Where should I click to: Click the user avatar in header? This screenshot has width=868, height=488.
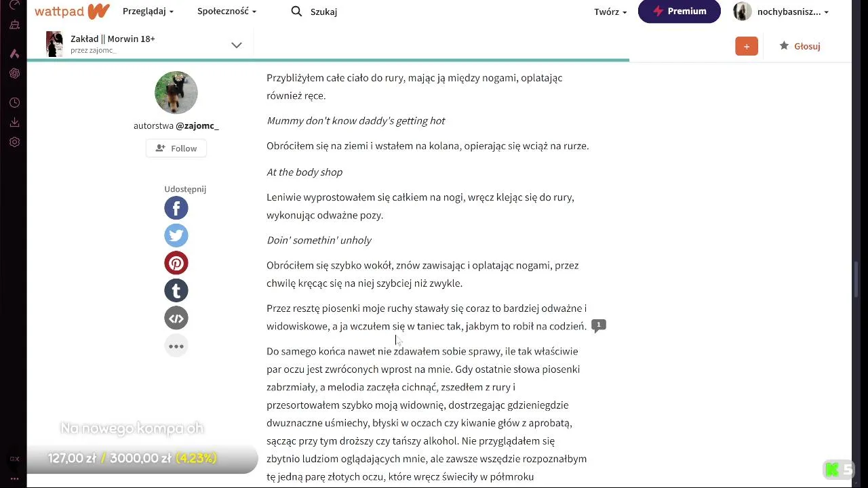(743, 12)
